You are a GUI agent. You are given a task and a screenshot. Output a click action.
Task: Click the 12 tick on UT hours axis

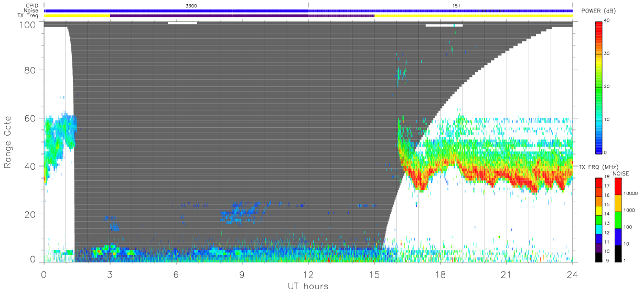[x=308, y=274]
